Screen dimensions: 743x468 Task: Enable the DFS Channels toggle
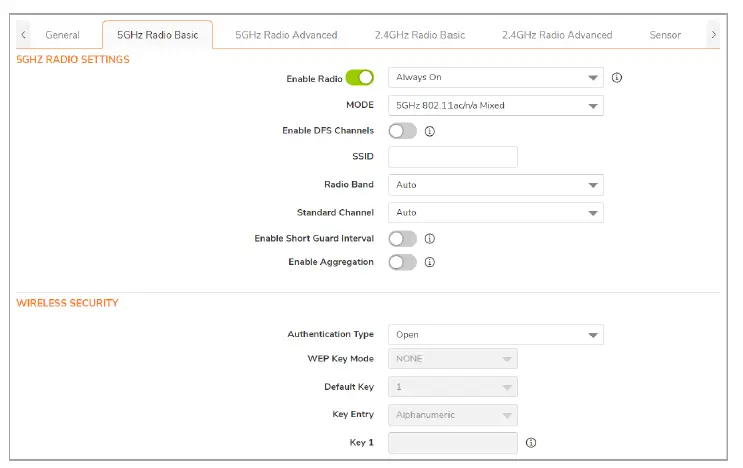[x=402, y=131]
